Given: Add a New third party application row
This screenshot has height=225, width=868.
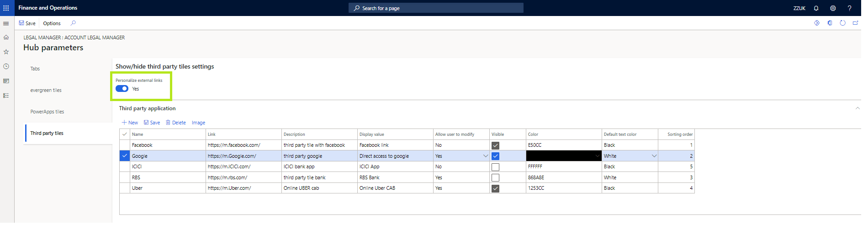Looking at the screenshot, I should click(x=130, y=123).
